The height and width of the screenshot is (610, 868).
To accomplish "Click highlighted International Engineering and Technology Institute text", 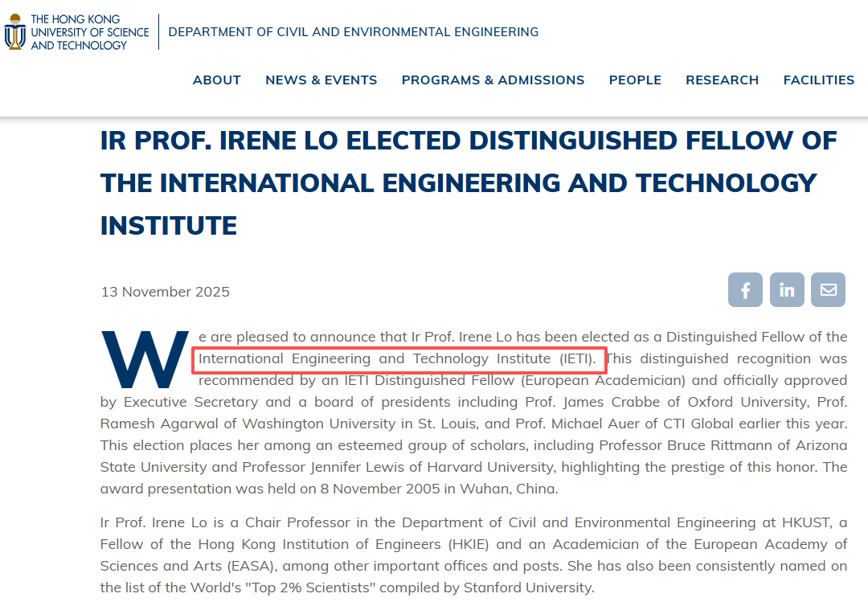I will 398,358.
